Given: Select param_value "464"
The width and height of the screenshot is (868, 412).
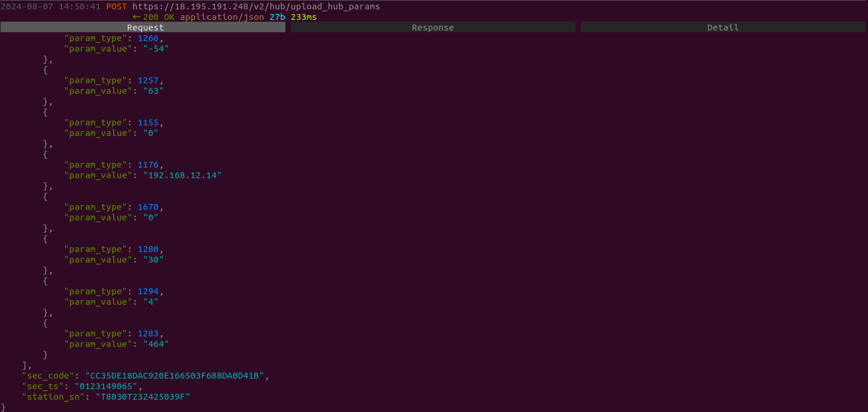Looking at the screenshot, I should pyautogui.click(x=156, y=344).
